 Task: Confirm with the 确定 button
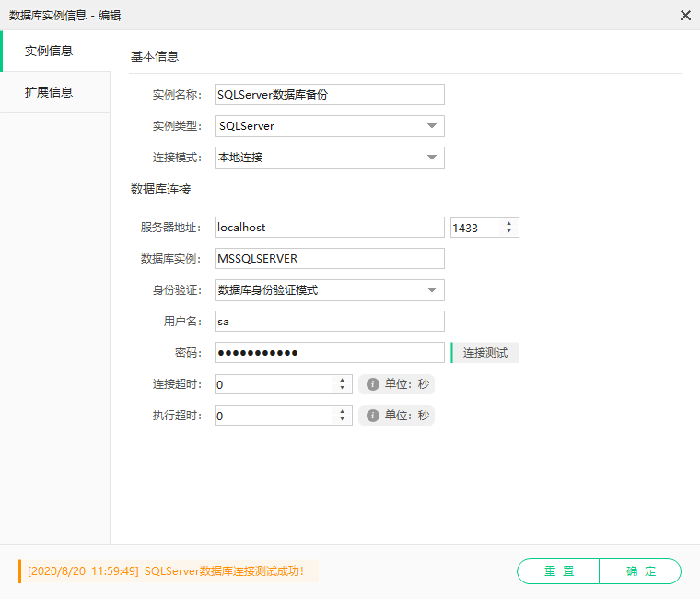(x=640, y=570)
